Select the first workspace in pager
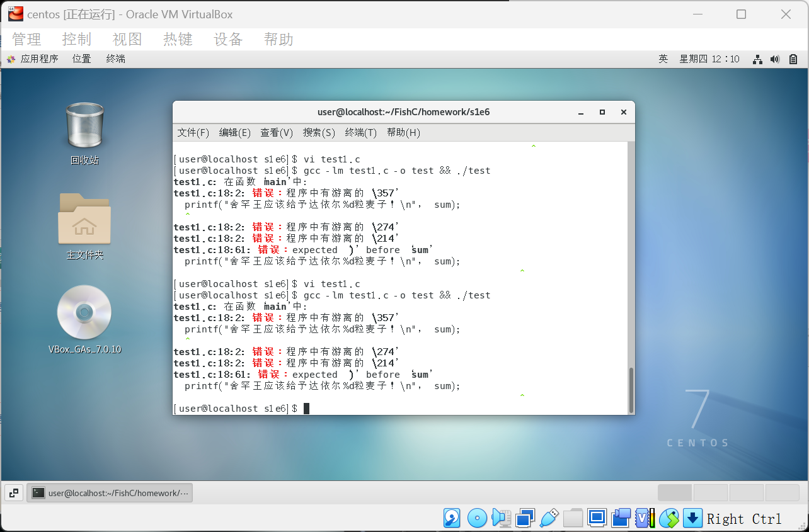This screenshot has width=809, height=532. pos(675,493)
